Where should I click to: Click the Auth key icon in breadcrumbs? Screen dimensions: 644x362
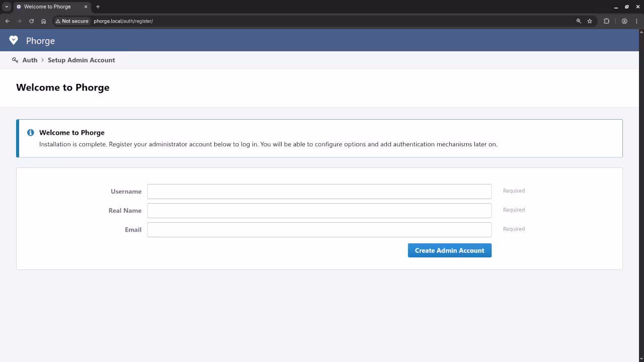(x=15, y=60)
